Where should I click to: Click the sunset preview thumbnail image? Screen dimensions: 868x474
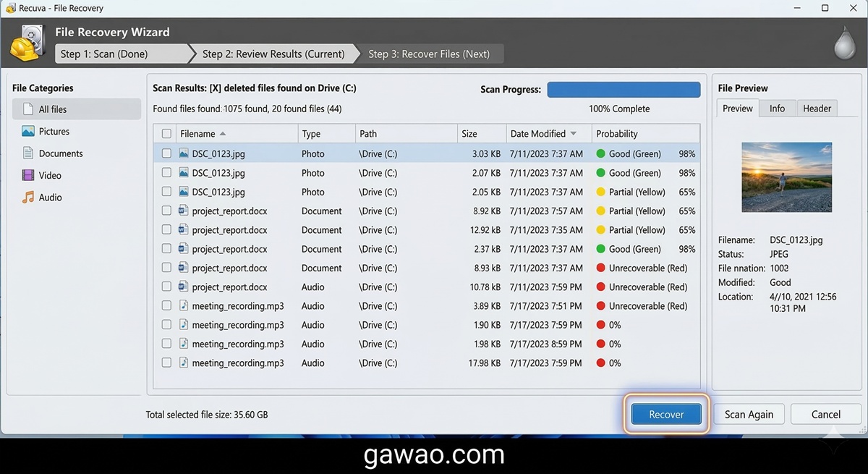click(786, 177)
